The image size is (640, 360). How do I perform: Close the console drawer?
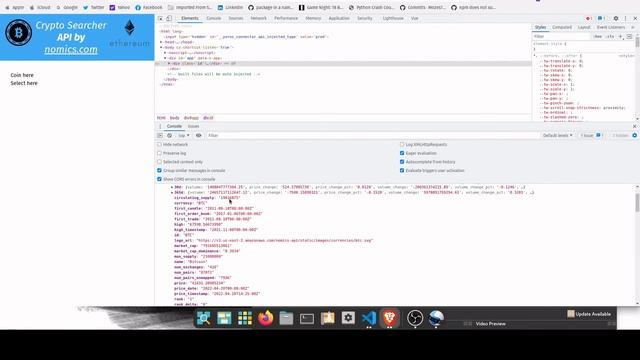[x=635, y=127]
